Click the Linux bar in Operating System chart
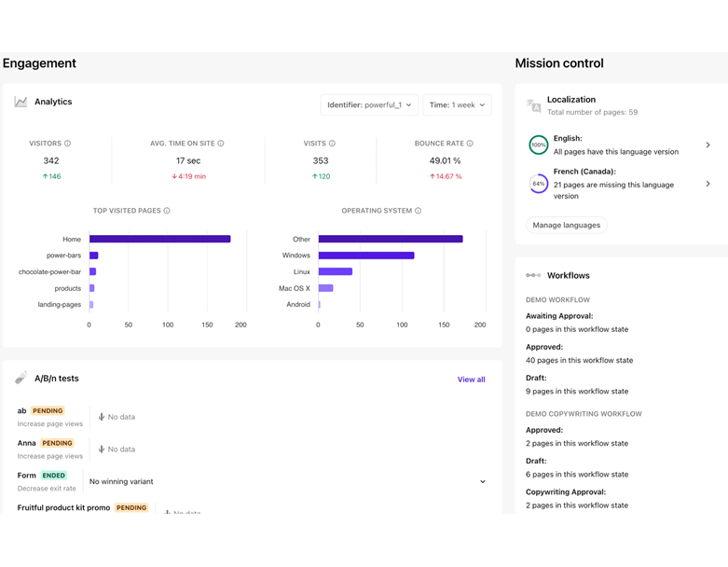The image size is (728, 567). coord(336,271)
